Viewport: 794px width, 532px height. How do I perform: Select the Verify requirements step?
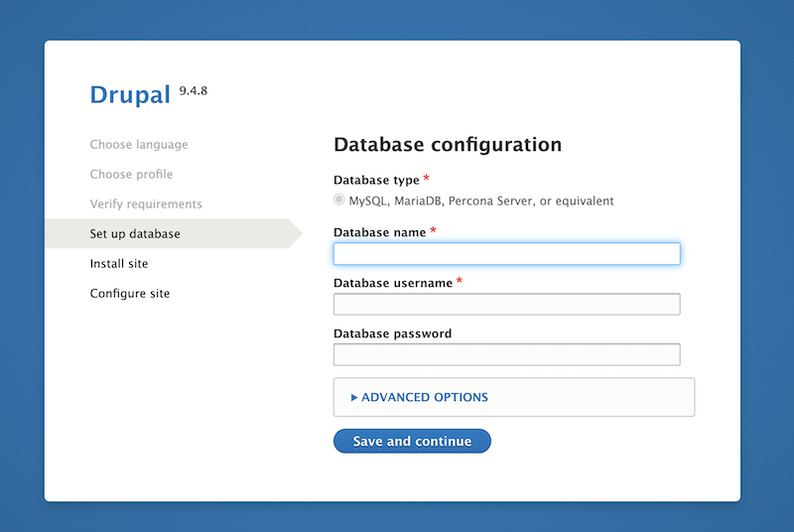point(146,204)
